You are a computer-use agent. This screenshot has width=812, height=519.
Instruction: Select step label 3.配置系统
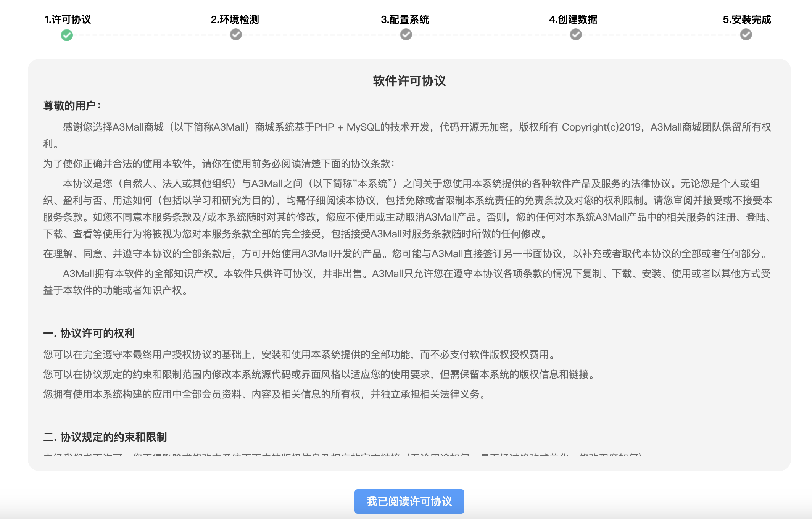click(x=405, y=19)
